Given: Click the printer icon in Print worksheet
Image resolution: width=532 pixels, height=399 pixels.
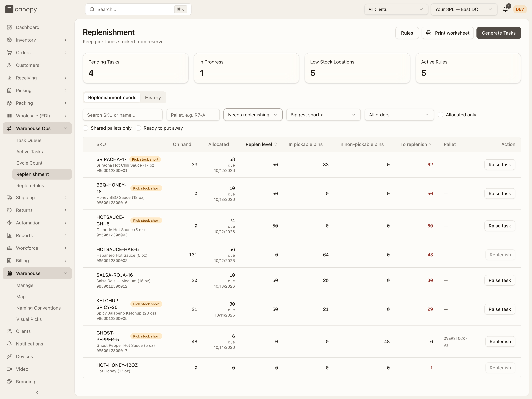Looking at the screenshot, I should [x=429, y=33].
